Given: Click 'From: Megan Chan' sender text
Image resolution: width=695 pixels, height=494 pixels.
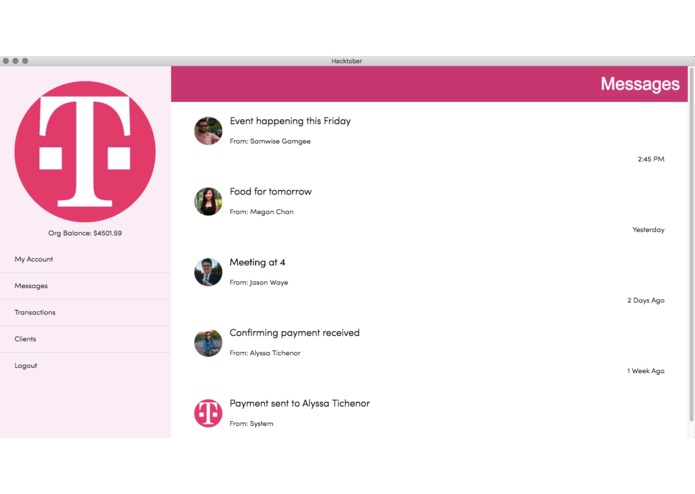Looking at the screenshot, I should [x=262, y=212].
